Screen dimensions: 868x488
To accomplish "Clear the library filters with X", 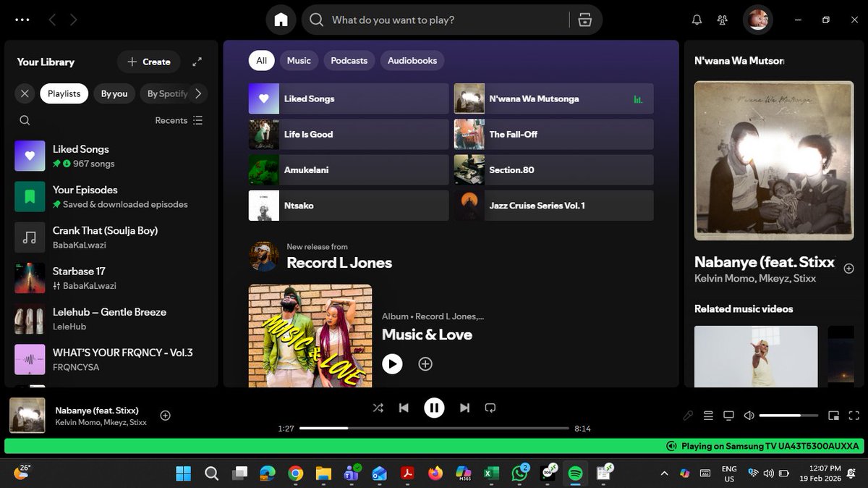I will (x=25, y=93).
